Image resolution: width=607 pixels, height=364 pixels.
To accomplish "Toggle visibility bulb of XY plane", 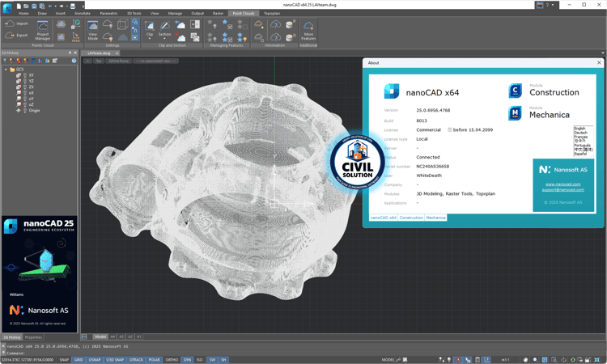I will 25,75.
